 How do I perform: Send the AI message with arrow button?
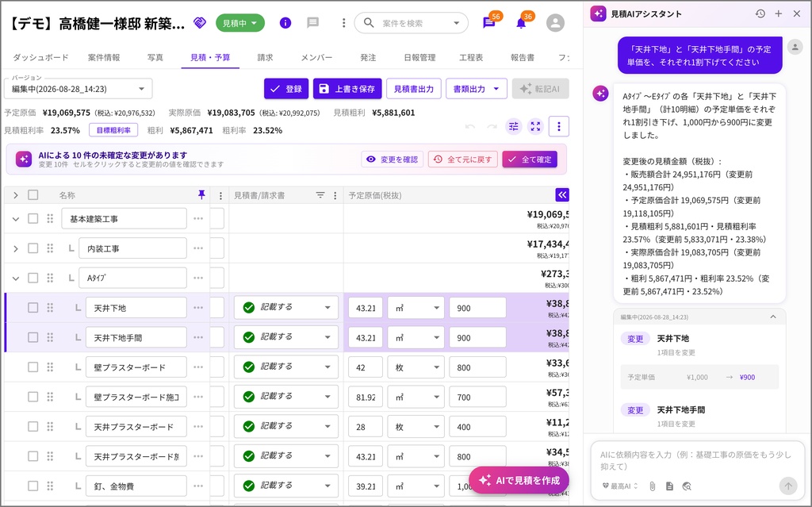(787, 486)
